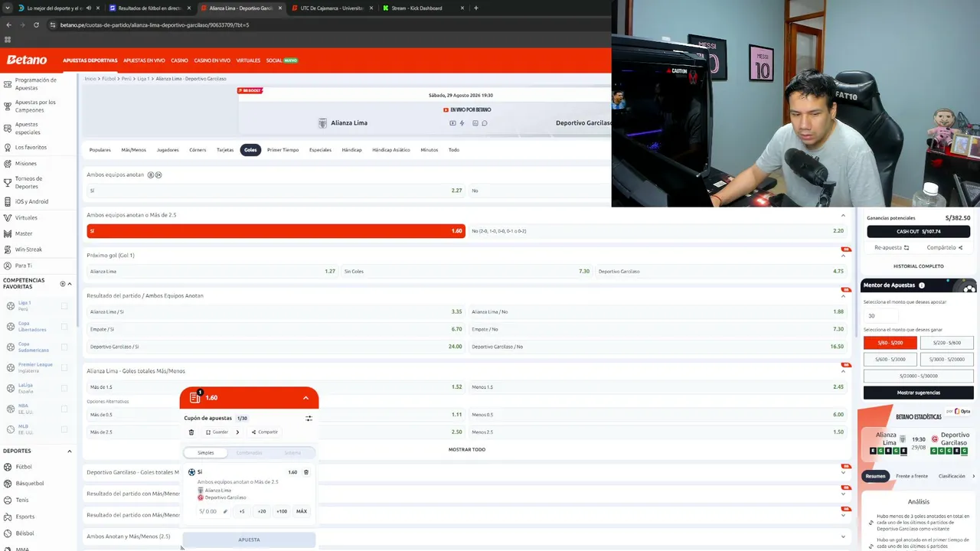
Task: Collapse Resultado del partido / Ambos Equipos Anotan
Action: click(843, 295)
